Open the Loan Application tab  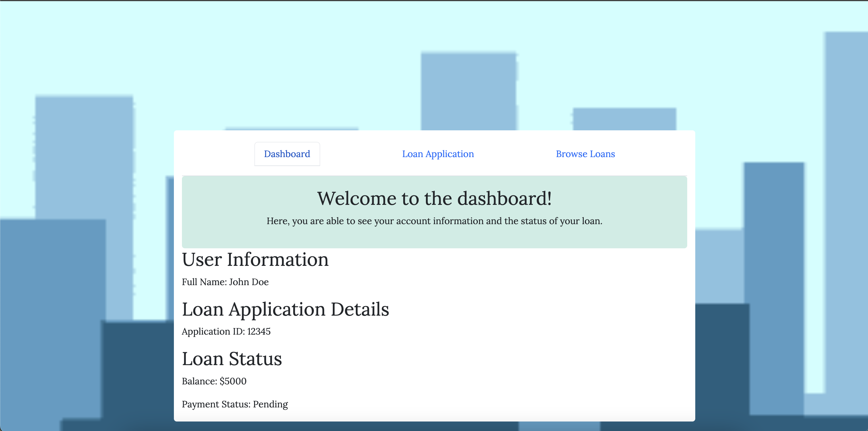coord(438,154)
